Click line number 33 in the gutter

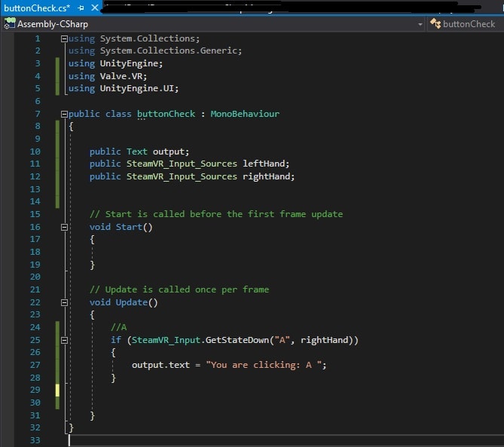[35, 440]
